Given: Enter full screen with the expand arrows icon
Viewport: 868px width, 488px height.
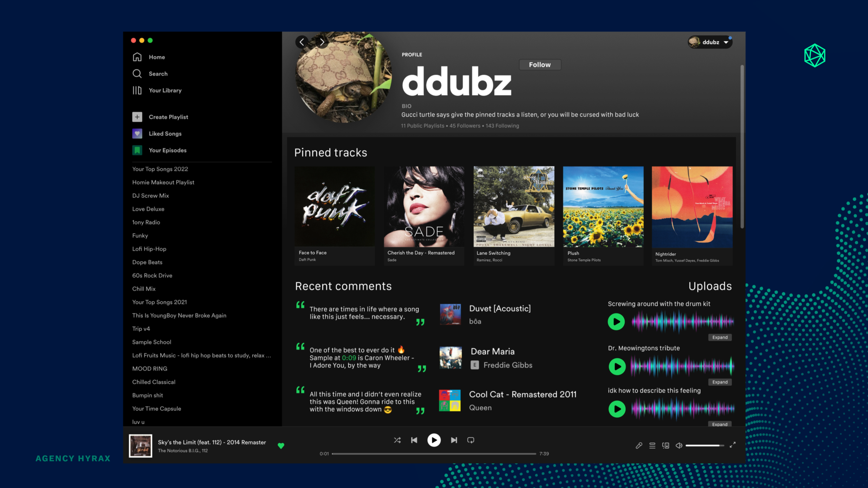Looking at the screenshot, I should [732, 445].
